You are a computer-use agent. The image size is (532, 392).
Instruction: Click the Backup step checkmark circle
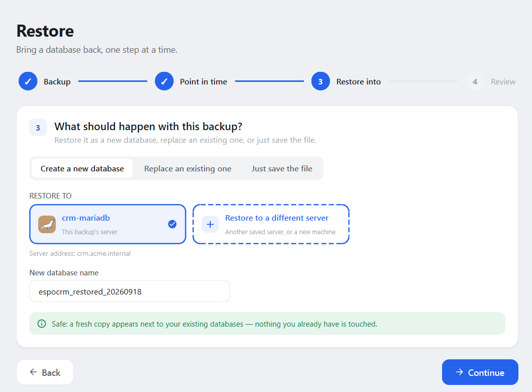pos(28,81)
